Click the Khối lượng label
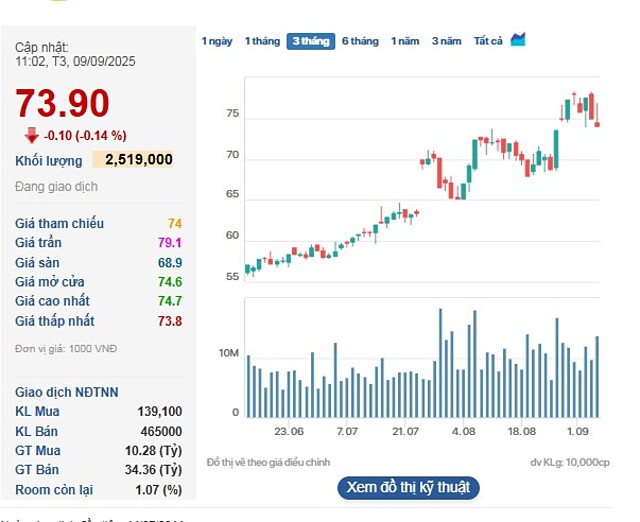The width and height of the screenshot is (640, 522). [x=49, y=160]
